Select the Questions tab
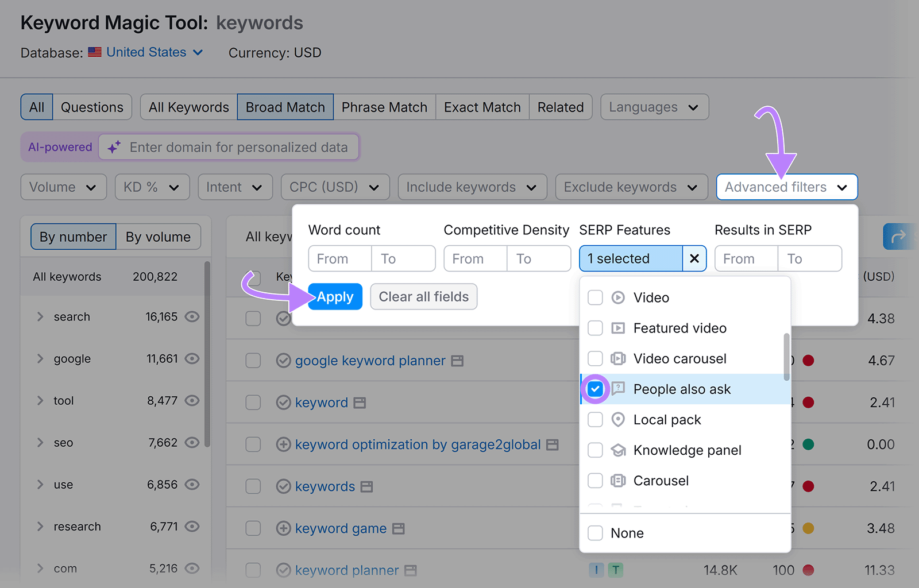 click(92, 107)
